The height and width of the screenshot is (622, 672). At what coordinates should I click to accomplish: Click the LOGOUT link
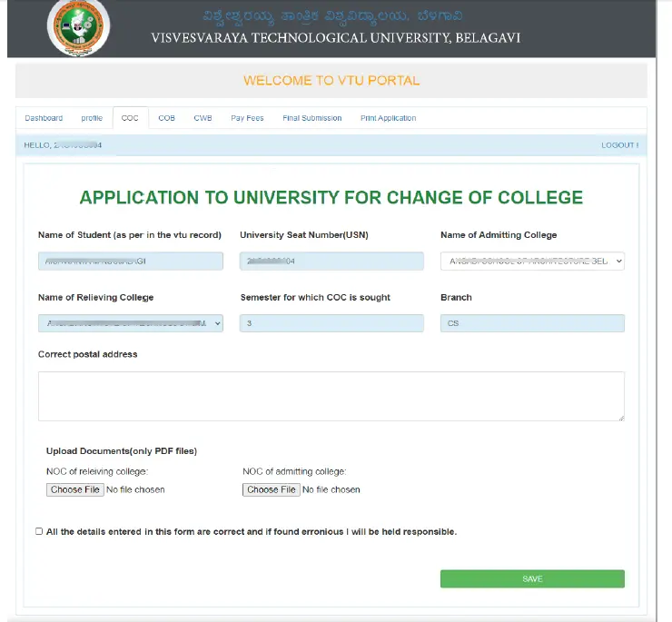coord(619,145)
